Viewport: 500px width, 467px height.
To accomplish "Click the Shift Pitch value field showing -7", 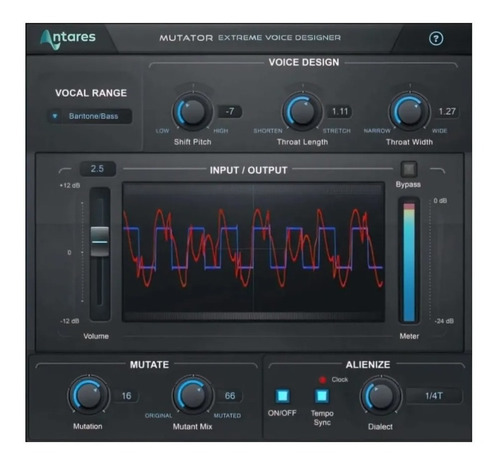I will pyautogui.click(x=230, y=111).
